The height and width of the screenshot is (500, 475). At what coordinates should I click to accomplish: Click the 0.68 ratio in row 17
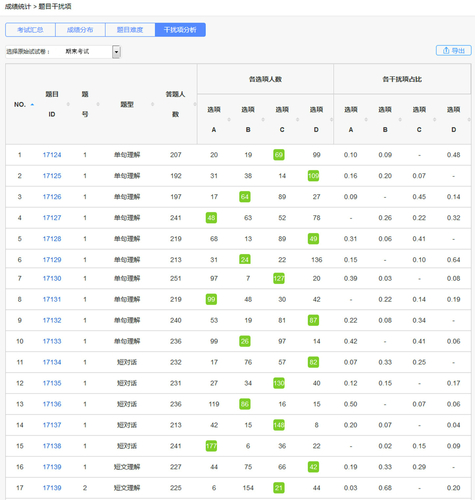tap(385, 488)
